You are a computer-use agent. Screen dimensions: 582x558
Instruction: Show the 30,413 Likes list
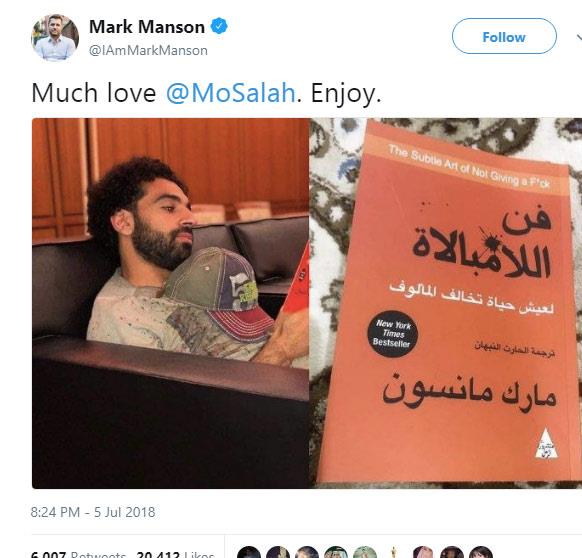tap(175, 554)
